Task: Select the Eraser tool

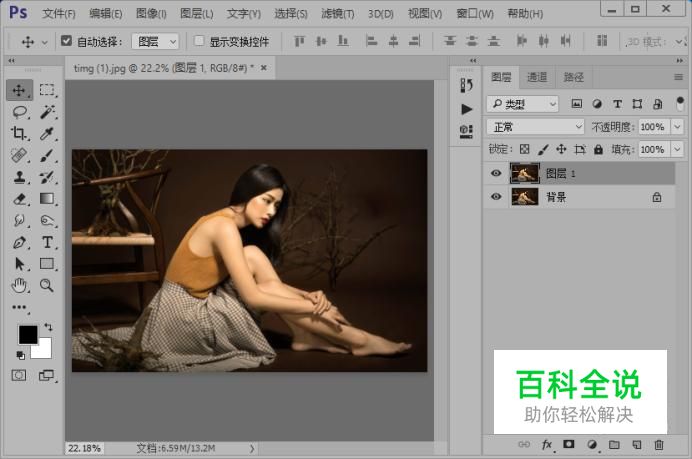Action: coord(19,199)
